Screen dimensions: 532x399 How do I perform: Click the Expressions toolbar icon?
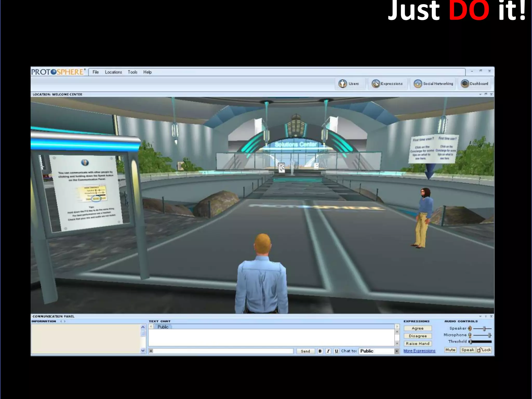[376, 84]
